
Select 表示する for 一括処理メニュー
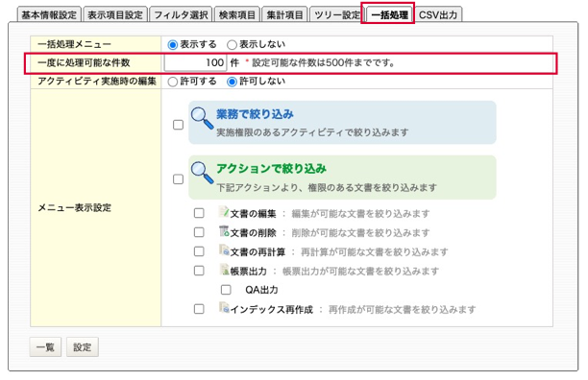click(173, 45)
